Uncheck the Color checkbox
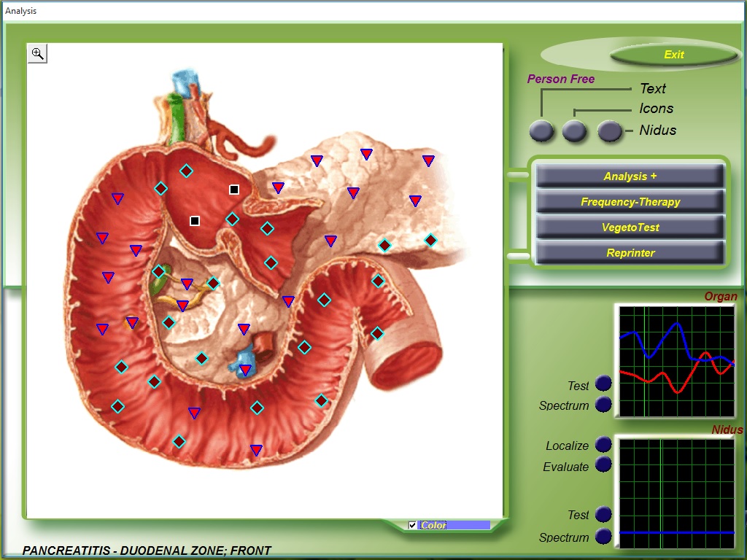The height and width of the screenshot is (560, 747). click(413, 525)
